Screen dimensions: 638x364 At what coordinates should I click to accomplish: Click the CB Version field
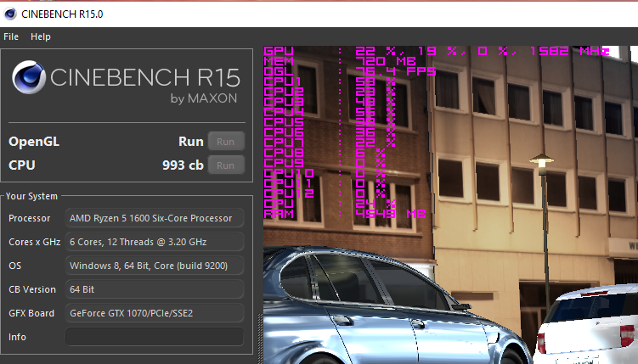coord(155,289)
